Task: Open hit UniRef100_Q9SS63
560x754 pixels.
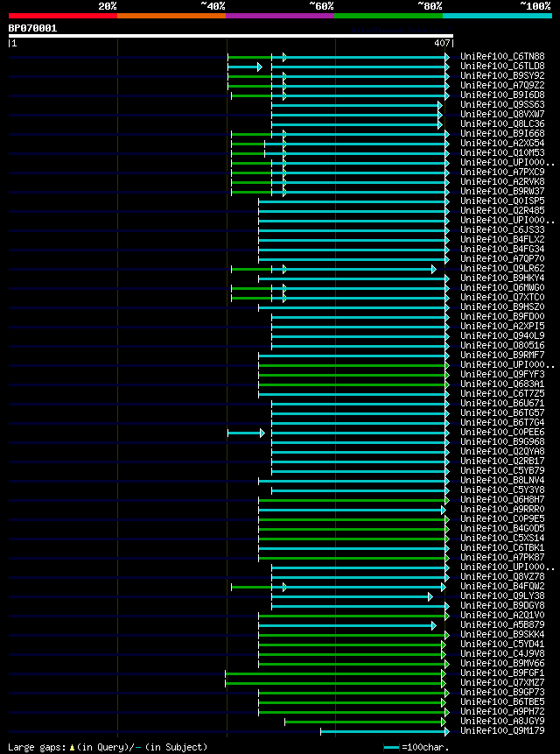Action: (502, 104)
